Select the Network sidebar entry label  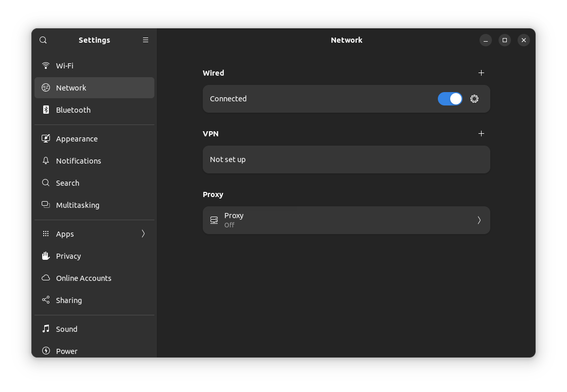pyautogui.click(x=71, y=88)
